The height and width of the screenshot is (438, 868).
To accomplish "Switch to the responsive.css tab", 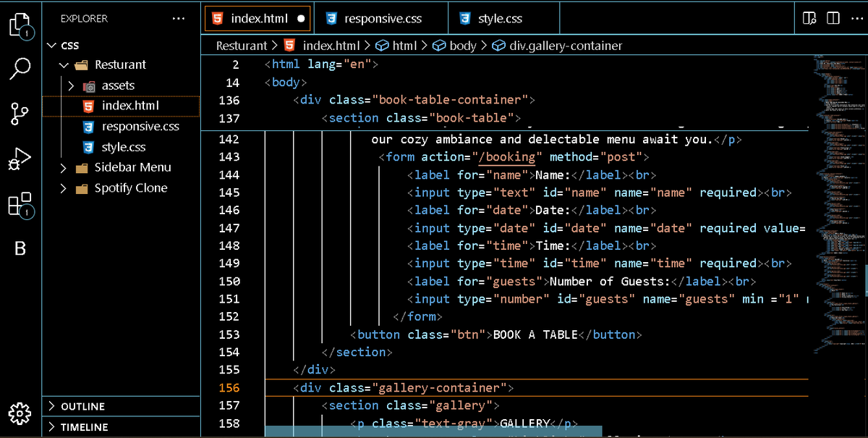I will coord(380,18).
